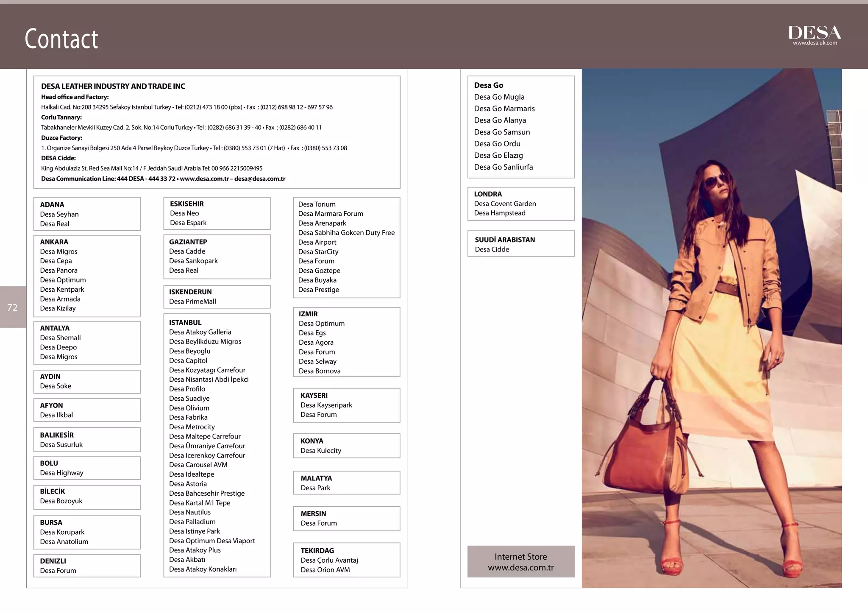Click Desa Highway under BOLU
The width and height of the screenshot is (868, 614).
[x=62, y=473]
